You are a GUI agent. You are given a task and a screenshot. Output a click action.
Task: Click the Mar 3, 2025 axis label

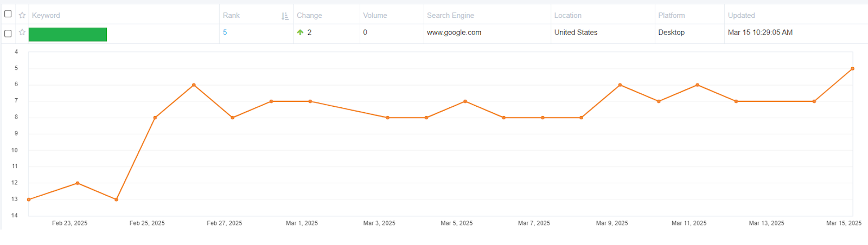coord(379,223)
